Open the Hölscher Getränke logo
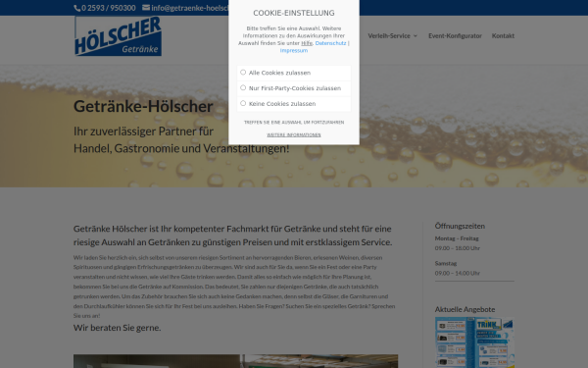588x368 pixels. 118,36
